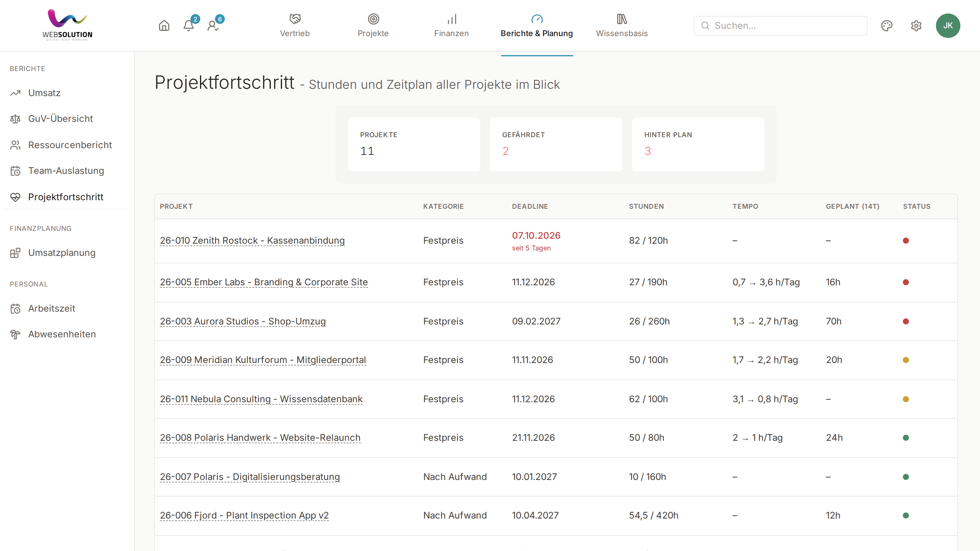Open the color theme palette icon
Image resolution: width=980 pixels, height=551 pixels.
pos(887,25)
